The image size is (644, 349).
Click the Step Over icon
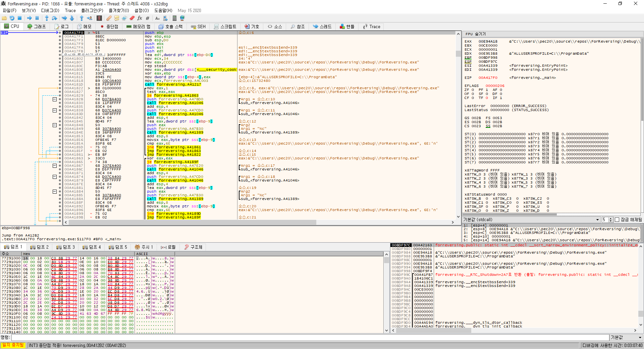coord(54,18)
